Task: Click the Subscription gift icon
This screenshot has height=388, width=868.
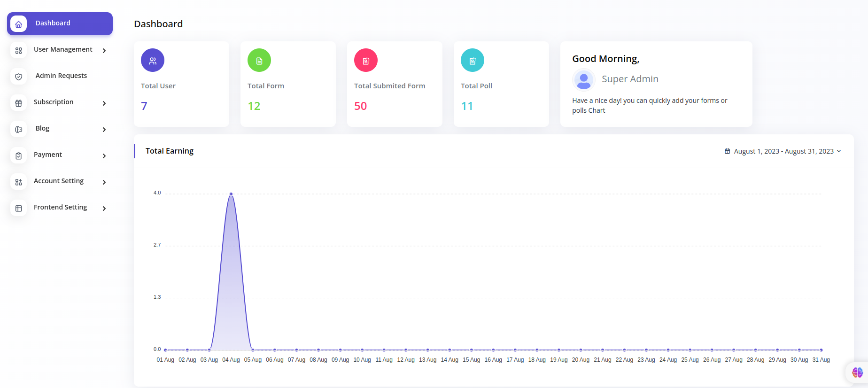Action: point(18,103)
